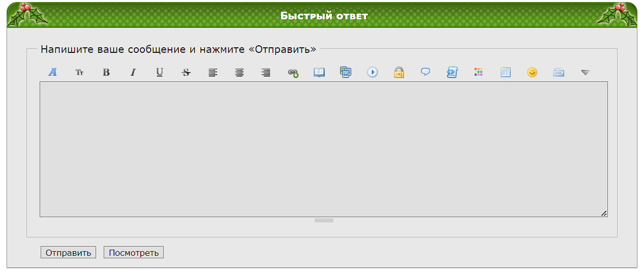Center align the text
The height and width of the screenshot is (271, 644).
coord(239,72)
